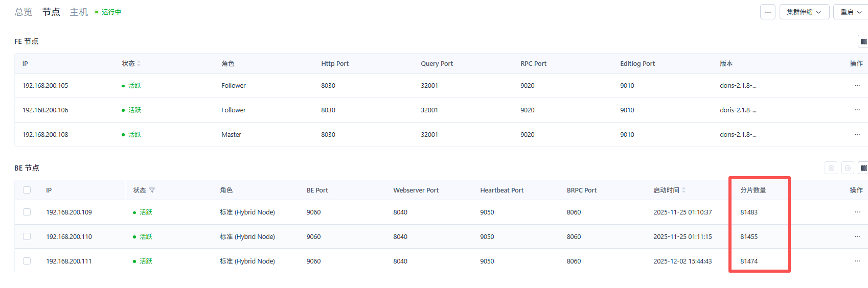Screen dimensions: 868x288
Task: Click the pause icon above BE table
Action: (848, 168)
